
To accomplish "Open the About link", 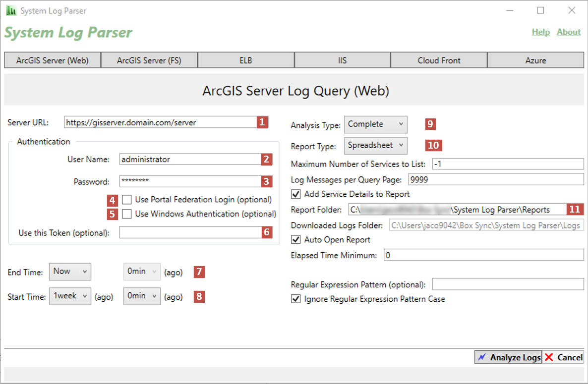I will (569, 32).
